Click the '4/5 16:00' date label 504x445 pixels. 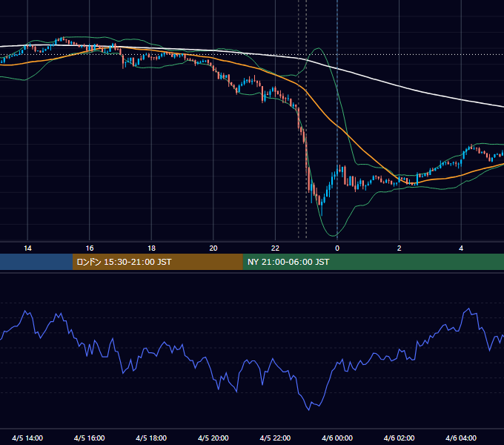coord(90,438)
